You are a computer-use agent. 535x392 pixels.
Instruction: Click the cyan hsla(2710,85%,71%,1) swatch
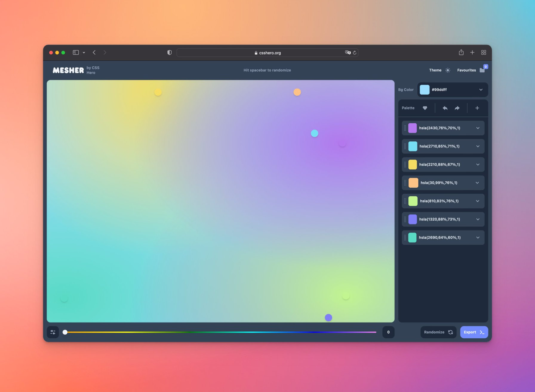click(x=413, y=146)
